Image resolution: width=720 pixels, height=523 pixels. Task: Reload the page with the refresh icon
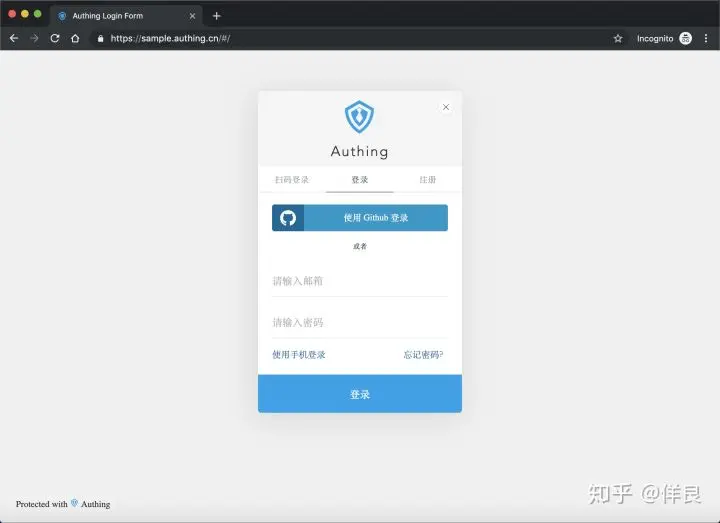55,39
